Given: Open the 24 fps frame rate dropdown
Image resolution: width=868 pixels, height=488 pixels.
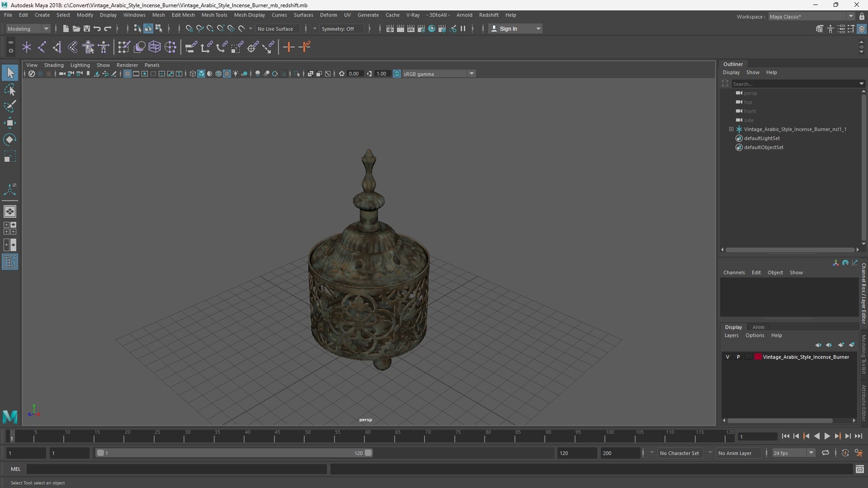Looking at the screenshot, I should point(793,453).
